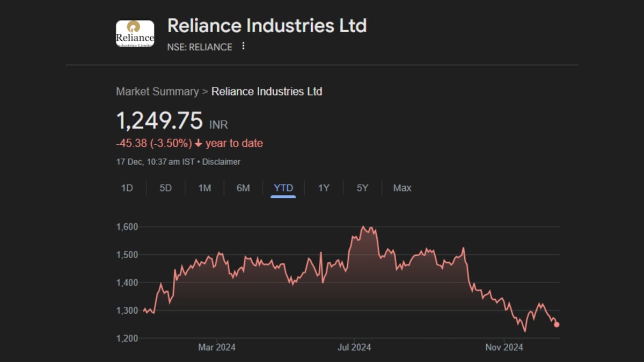Image resolution: width=644 pixels, height=362 pixels.
Task: Select the Max chart range tab
Action: tap(402, 188)
